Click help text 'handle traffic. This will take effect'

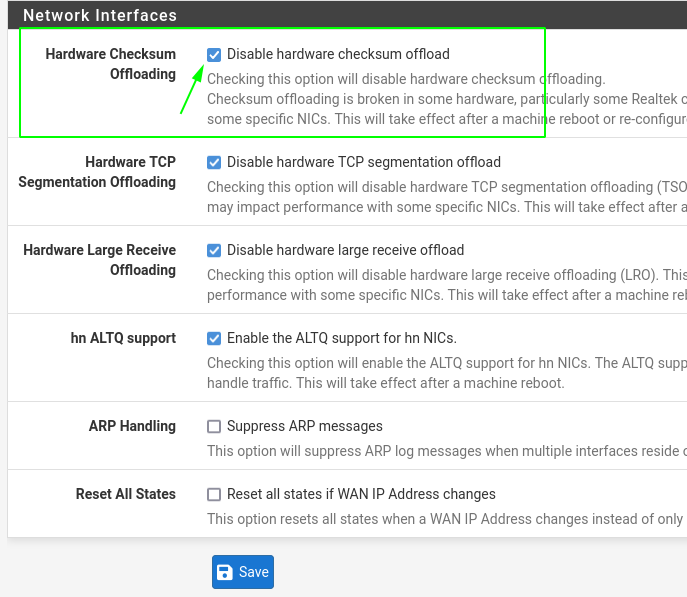386,383
